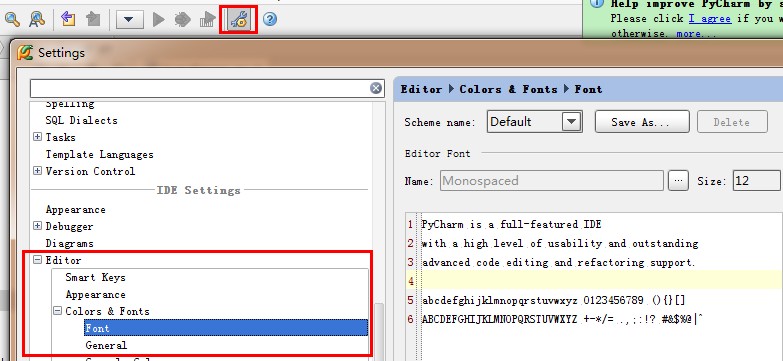This screenshot has width=783, height=361.
Task: Expand the Debugger tree node
Action: (37, 226)
